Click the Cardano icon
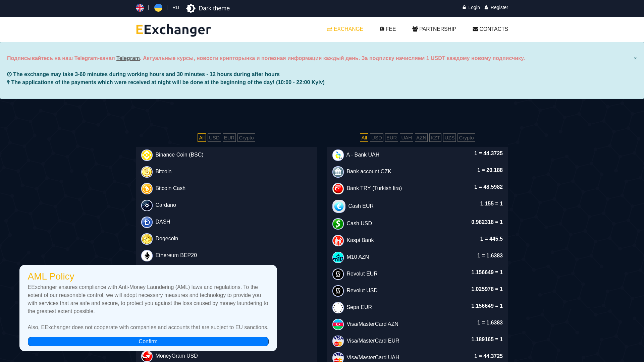This screenshot has height=362, width=644. (x=147, y=205)
